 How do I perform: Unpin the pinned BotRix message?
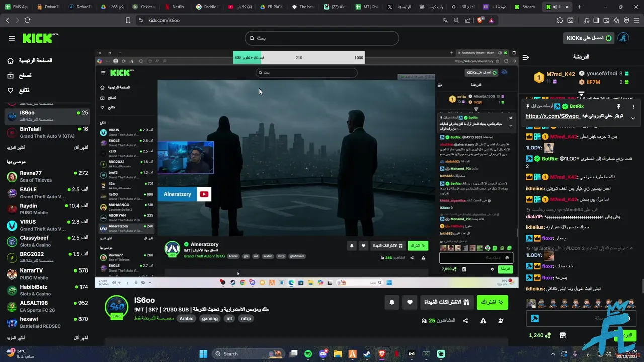[618, 107]
